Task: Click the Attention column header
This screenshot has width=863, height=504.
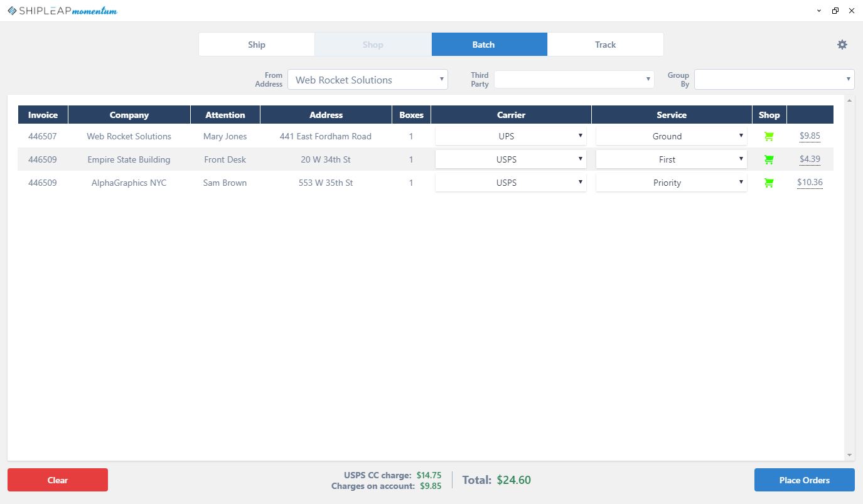Action: (x=225, y=115)
